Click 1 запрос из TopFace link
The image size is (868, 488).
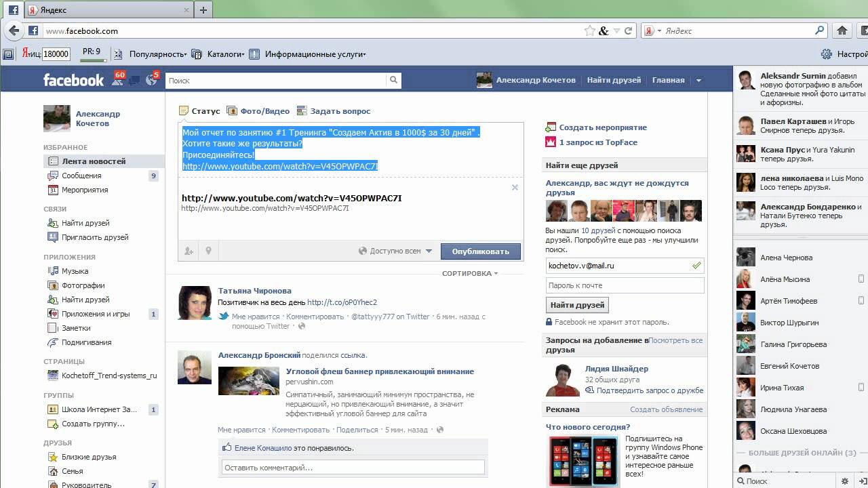point(598,142)
